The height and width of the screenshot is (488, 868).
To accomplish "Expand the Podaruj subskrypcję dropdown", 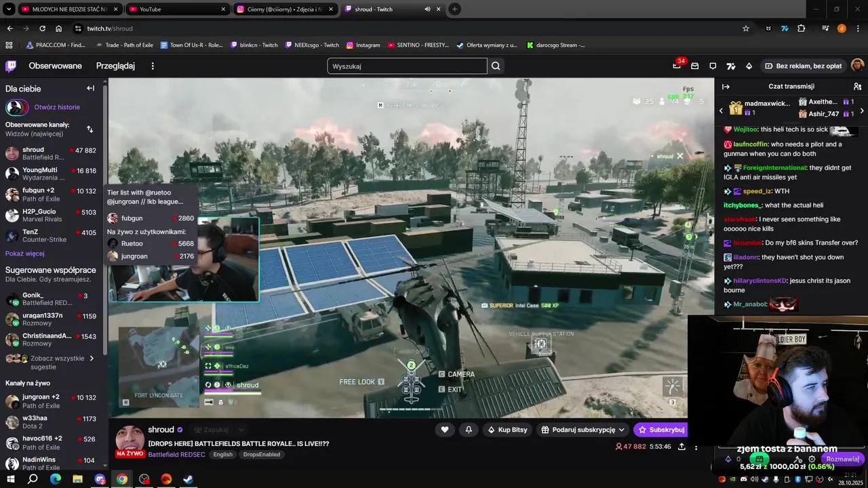I will [x=583, y=430].
